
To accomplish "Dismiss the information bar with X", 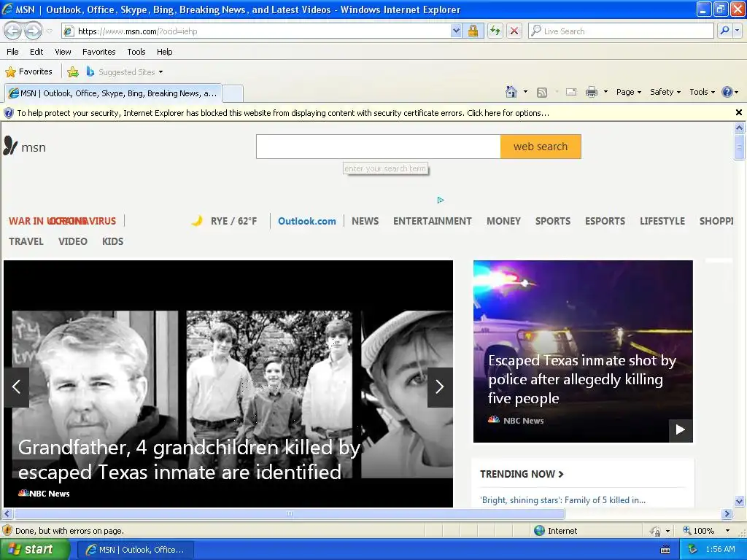I will [x=738, y=112].
